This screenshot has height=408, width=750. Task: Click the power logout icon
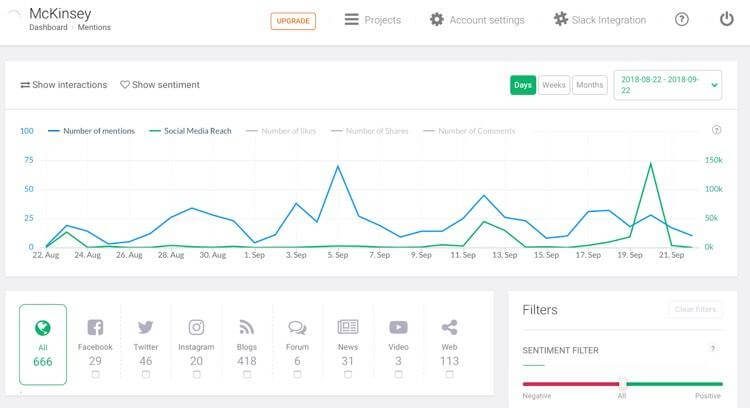point(727,19)
